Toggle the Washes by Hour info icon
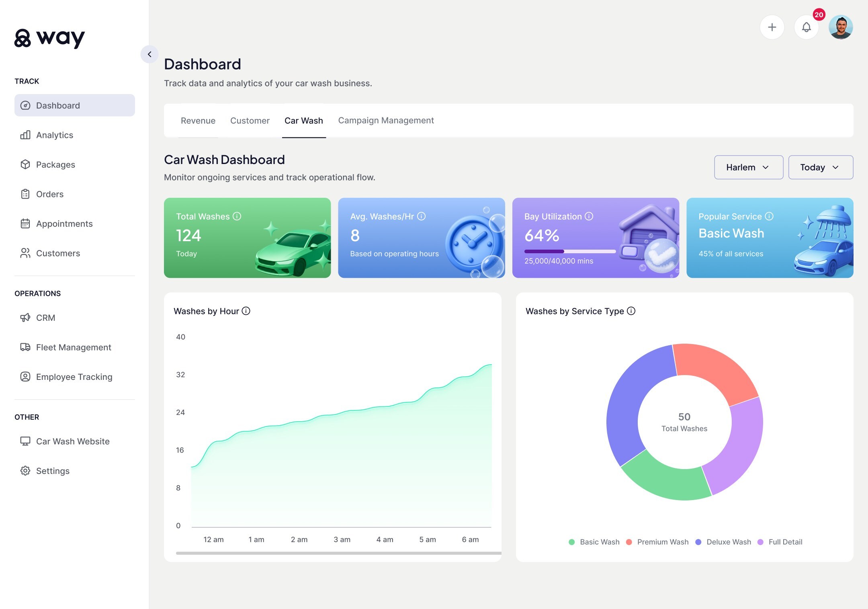This screenshot has width=868, height=609. point(246,311)
